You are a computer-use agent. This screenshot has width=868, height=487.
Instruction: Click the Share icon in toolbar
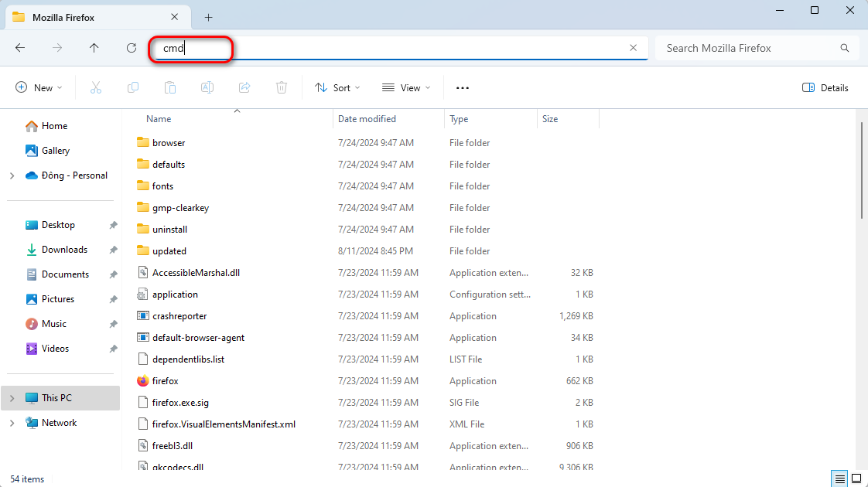(x=244, y=87)
